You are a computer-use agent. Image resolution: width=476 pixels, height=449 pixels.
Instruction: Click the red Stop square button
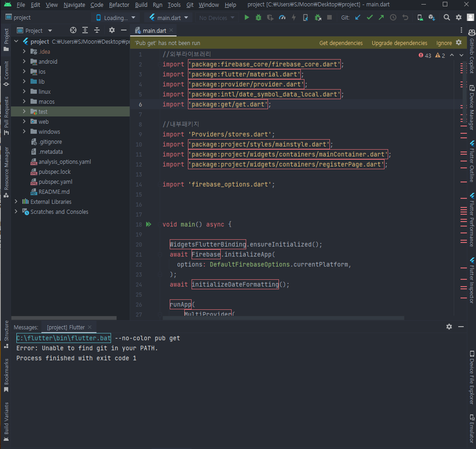click(329, 18)
